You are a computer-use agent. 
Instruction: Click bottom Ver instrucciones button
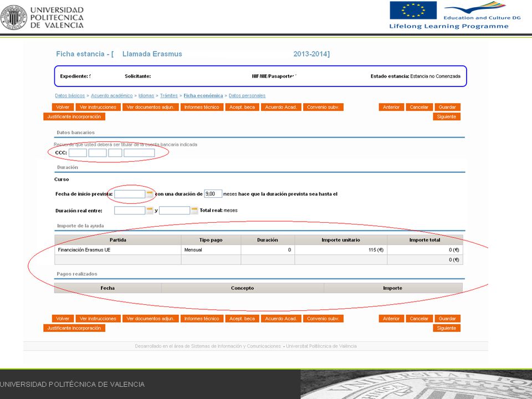coord(98,319)
